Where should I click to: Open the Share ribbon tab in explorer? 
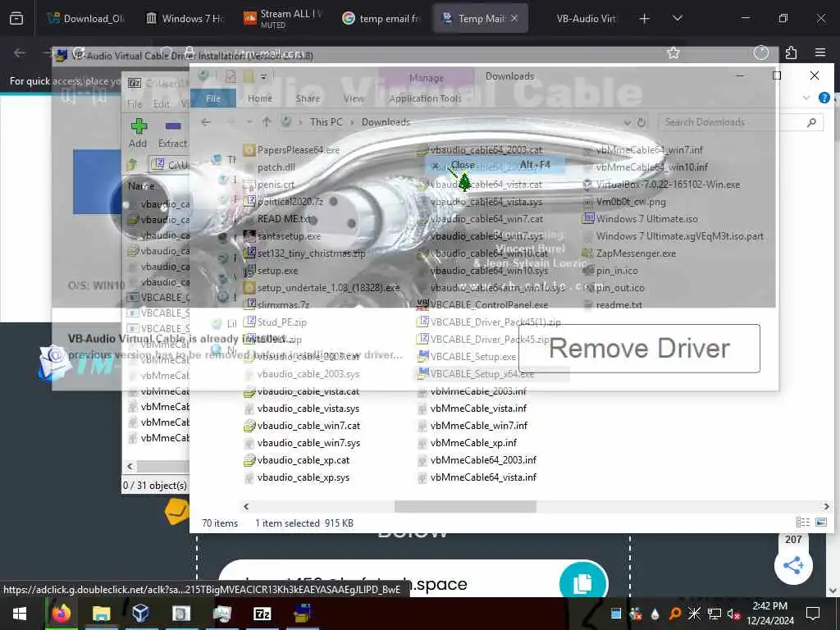coord(308,98)
